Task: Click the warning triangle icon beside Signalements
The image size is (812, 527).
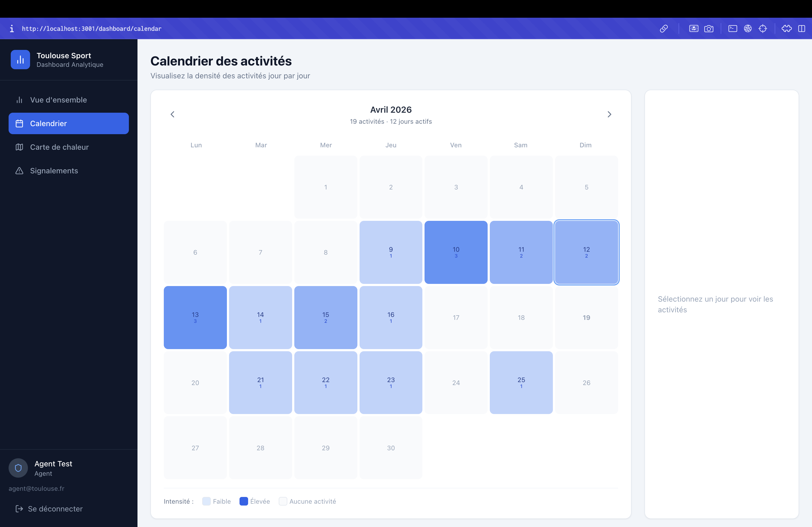Action: pos(19,171)
